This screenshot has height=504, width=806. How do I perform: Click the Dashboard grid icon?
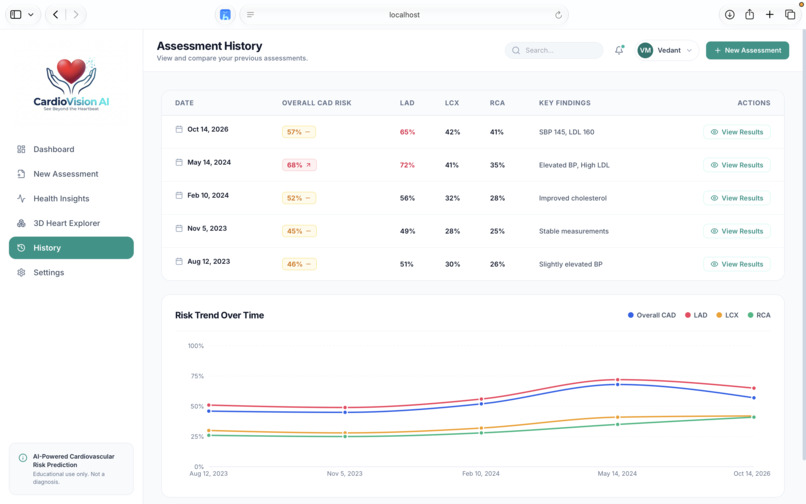[21, 149]
